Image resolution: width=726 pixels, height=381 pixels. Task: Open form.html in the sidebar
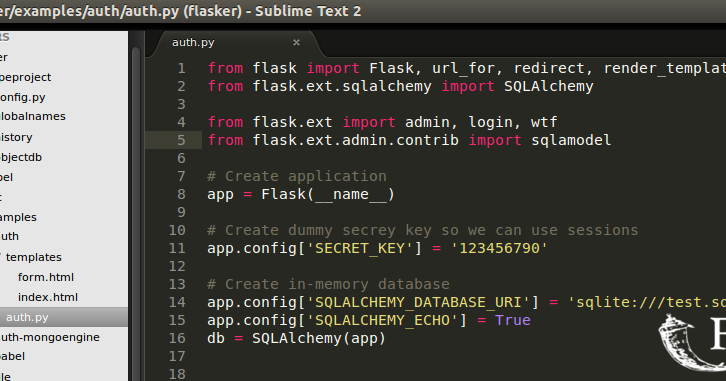pos(46,277)
